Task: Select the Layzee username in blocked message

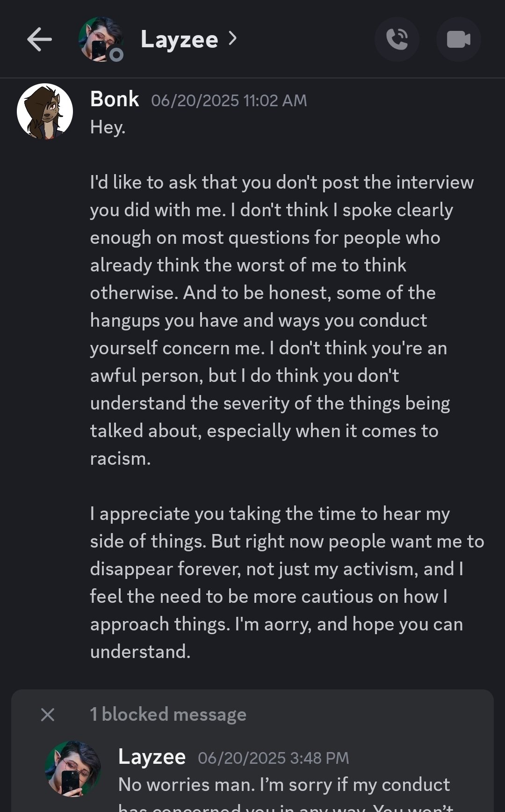Action: [152, 757]
